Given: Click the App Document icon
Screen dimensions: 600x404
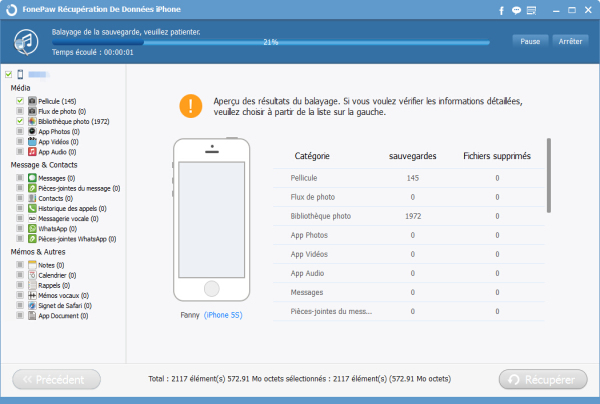Looking at the screenshot, I should click(x=32, y=316).
